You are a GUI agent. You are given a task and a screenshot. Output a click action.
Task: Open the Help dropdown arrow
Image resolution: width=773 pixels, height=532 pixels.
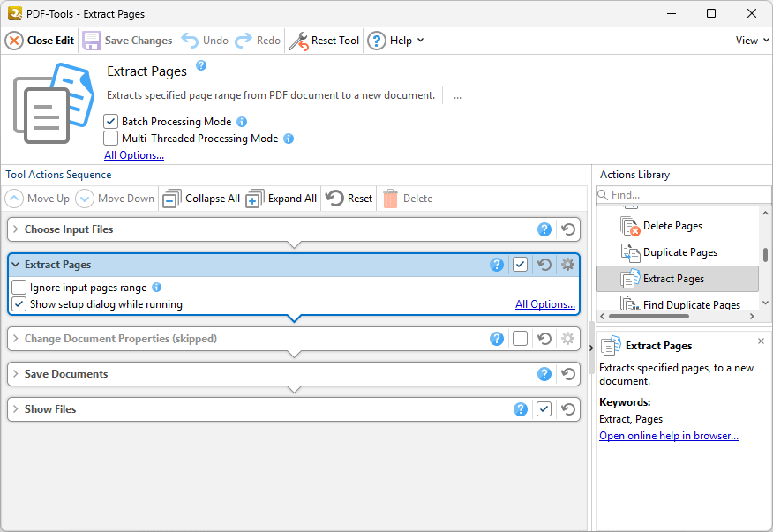(421, 40)
